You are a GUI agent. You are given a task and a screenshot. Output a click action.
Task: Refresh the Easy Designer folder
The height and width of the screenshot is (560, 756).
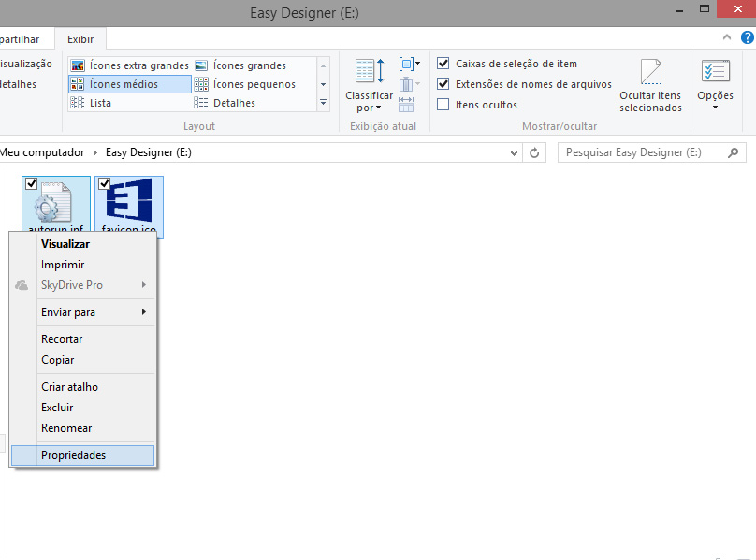click(x=534, y=152)
